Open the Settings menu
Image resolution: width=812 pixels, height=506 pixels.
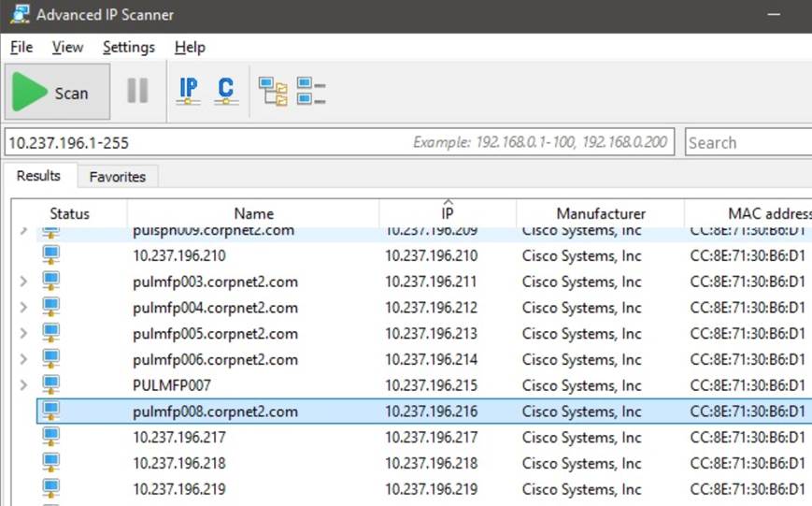[129, 47]
